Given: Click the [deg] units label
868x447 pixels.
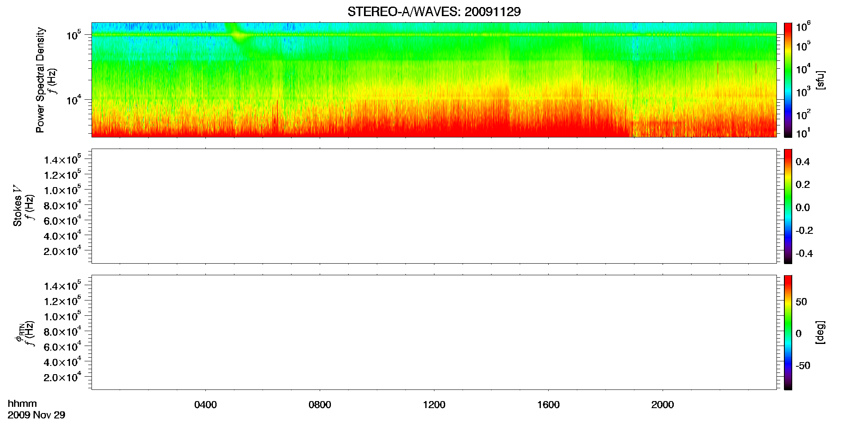Looking at the screenshot, I should pos(820,332).
